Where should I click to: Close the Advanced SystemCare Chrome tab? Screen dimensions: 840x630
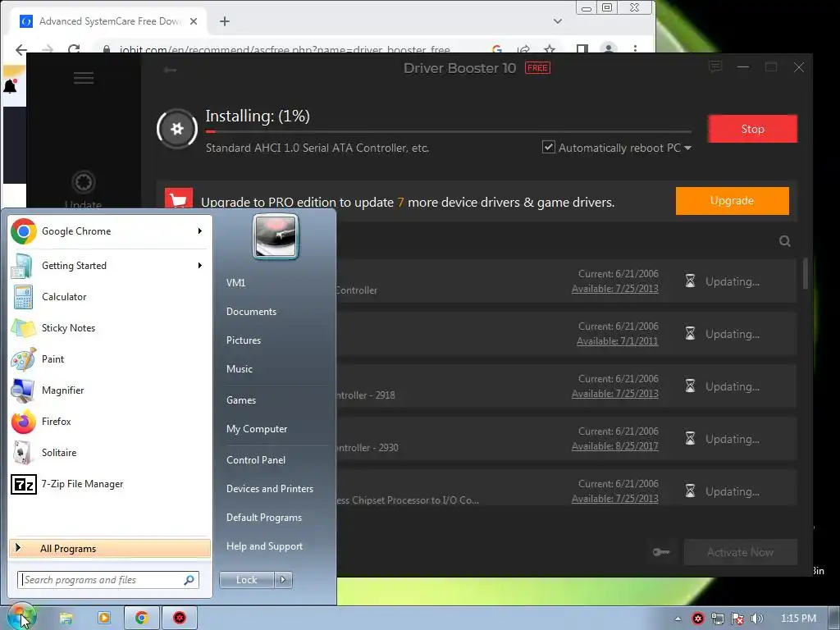pos(194,21)
